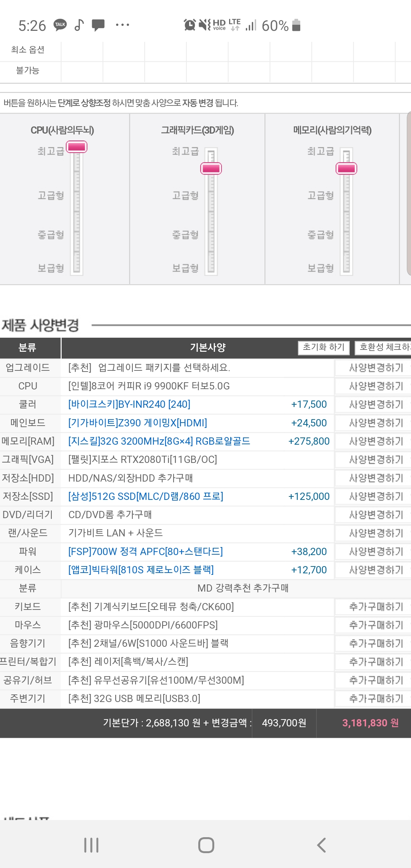
Task: Select the 변경금액 493,700원 value
Action: click(284, 723)
